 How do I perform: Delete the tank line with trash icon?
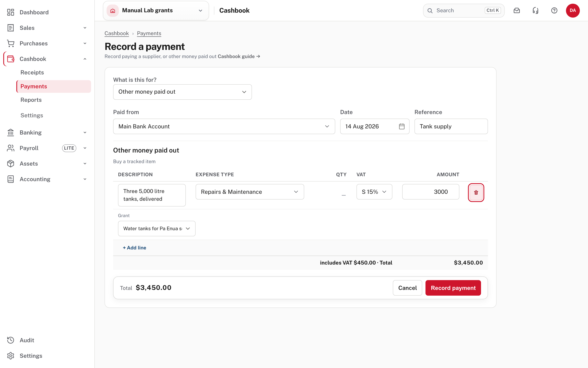[x=476, y=193]
